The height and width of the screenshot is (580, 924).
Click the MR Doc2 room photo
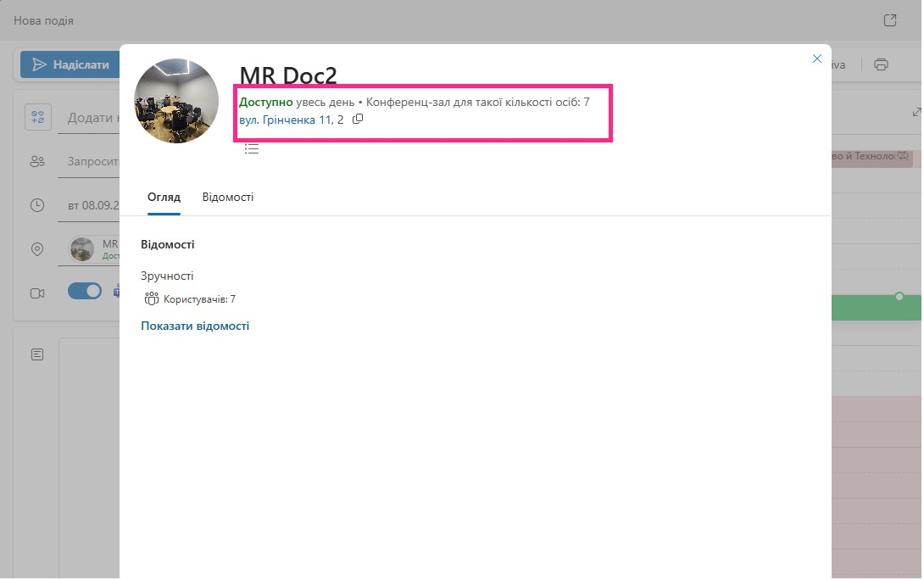[x=176, y=101]
